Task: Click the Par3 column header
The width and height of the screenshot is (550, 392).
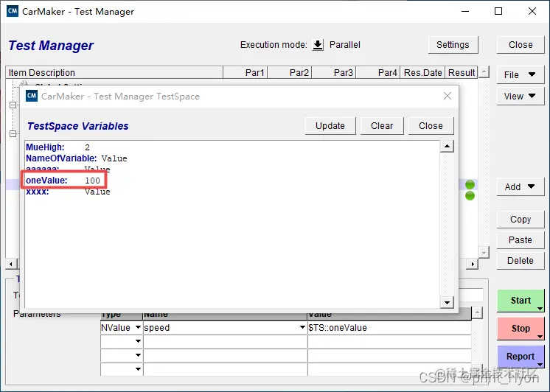Action: click(334, 73)
